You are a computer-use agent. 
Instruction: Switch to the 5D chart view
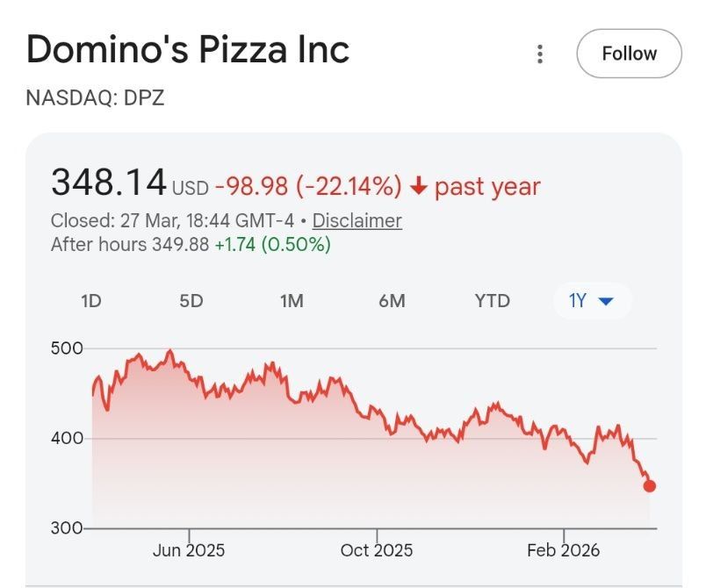[x=191, y=301]
